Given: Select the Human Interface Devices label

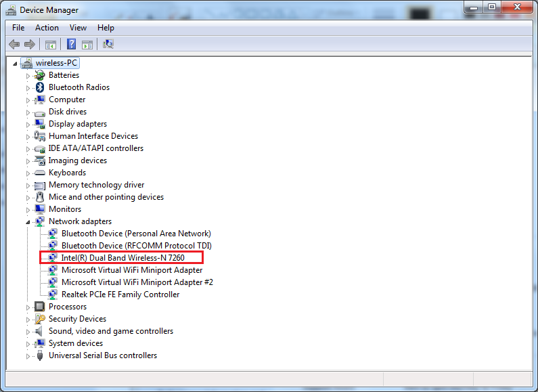Looking at the screenshot, I should 93,136.
